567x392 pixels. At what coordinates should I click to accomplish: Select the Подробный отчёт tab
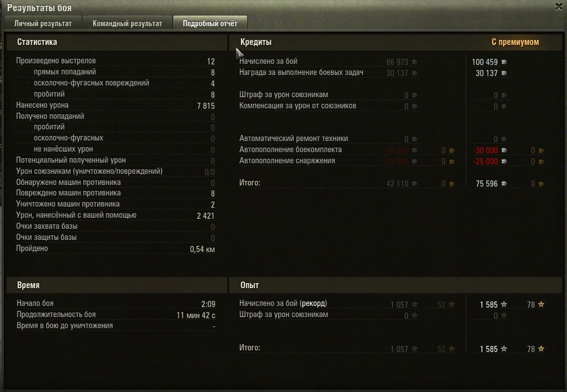(x=210, y=23)
